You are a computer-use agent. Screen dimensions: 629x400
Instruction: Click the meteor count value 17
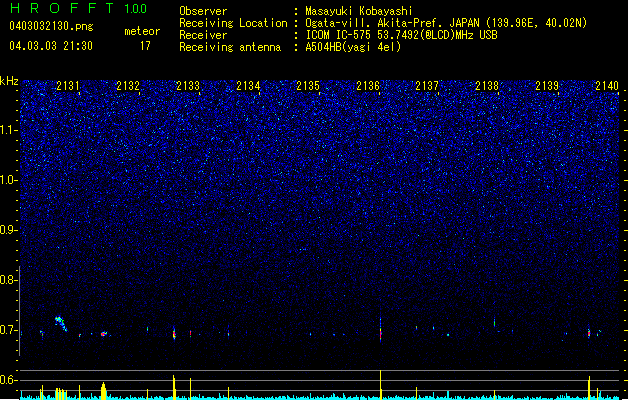tap(145, 46)
